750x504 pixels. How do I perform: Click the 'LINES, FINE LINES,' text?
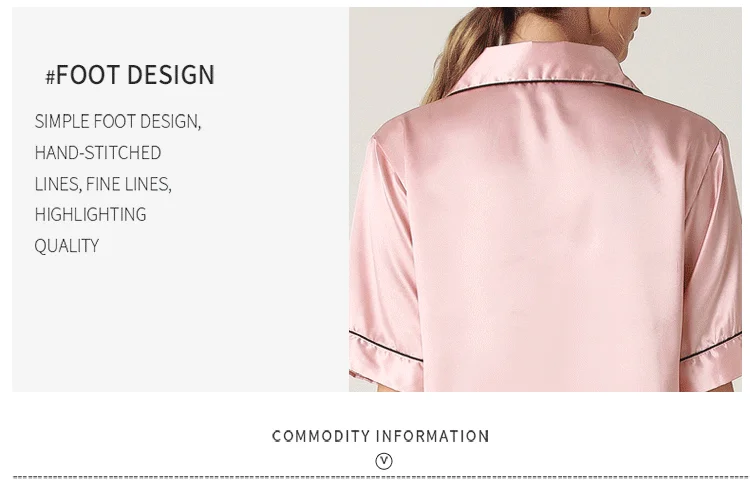(x=103, y=184)
